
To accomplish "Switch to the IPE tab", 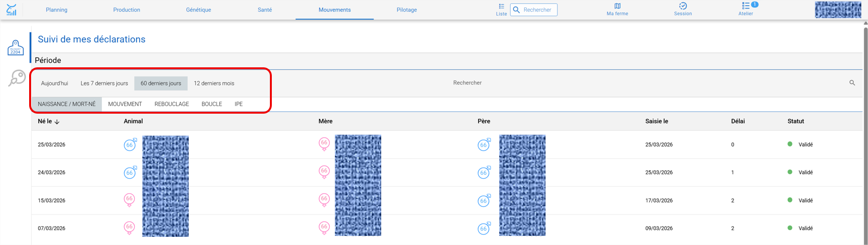I will pos(238,104).
